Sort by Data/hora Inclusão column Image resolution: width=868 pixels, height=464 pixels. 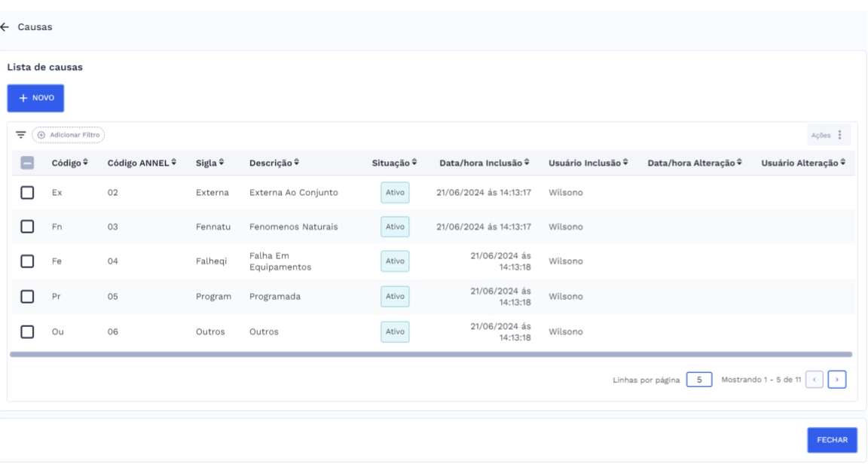[527, 163]
